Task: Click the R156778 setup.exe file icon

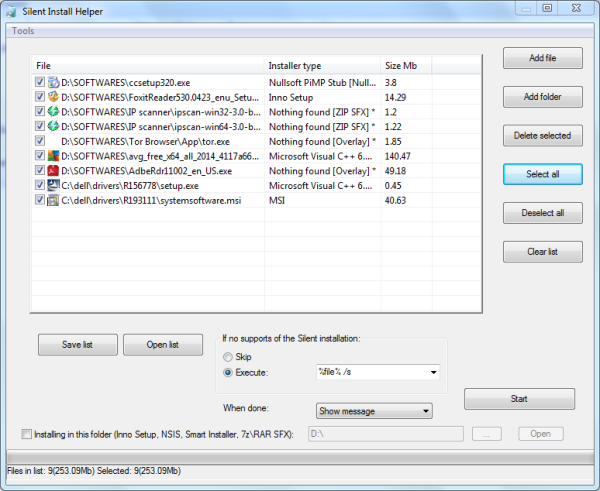Action: (x=53, y=185)
